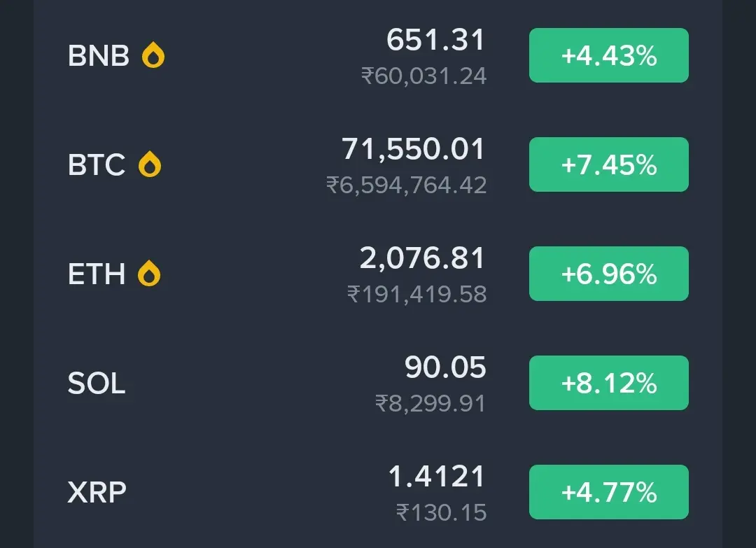Tap the rupee value ₹6,594,764.42

[407, 185]
